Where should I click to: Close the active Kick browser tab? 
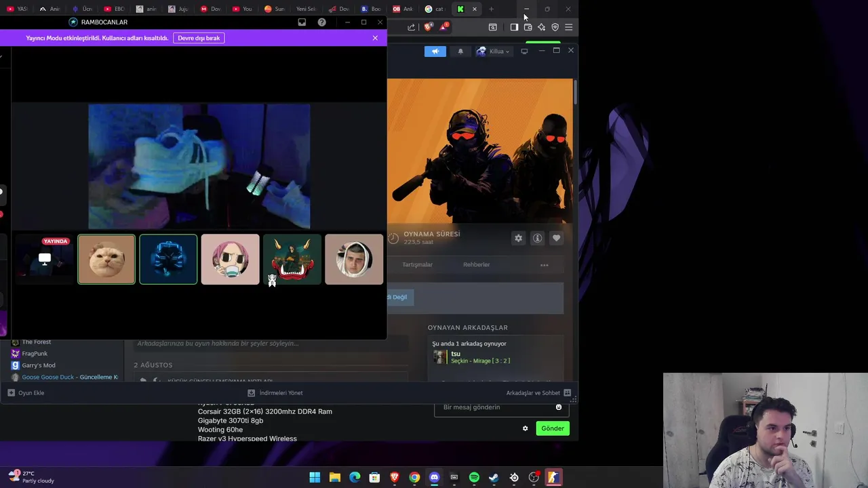coord(475,9)
